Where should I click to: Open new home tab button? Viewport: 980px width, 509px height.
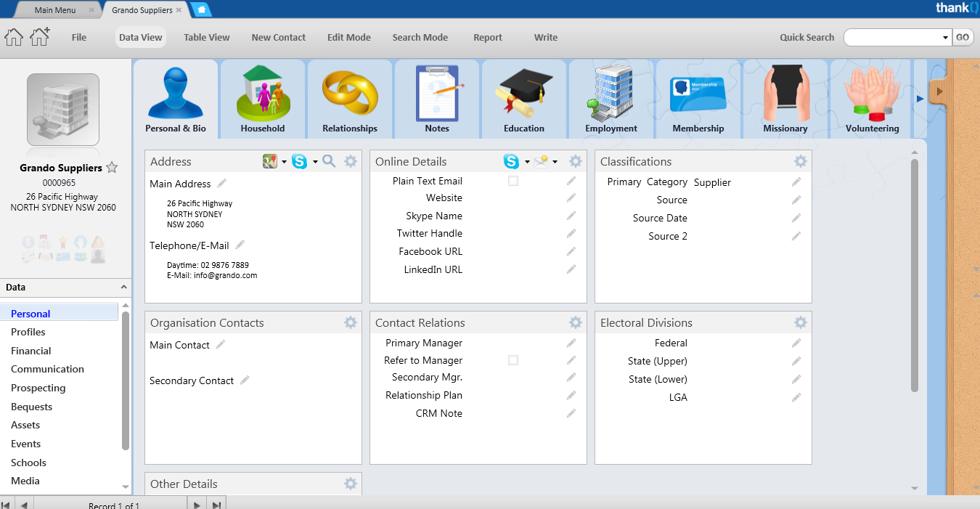tap(200, 10)
